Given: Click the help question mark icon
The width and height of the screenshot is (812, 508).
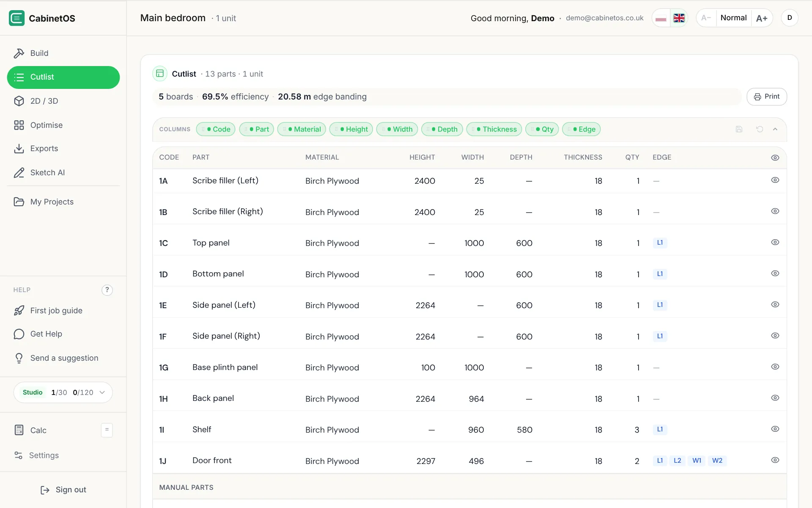Looking at the screenshot, I should click(x=107, y=290).
